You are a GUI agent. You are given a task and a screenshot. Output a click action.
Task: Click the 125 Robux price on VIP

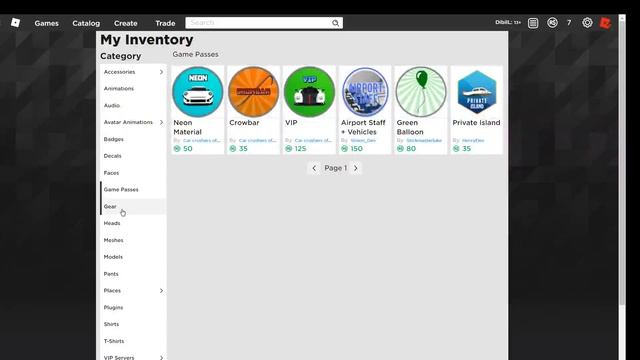click(300, 149)
